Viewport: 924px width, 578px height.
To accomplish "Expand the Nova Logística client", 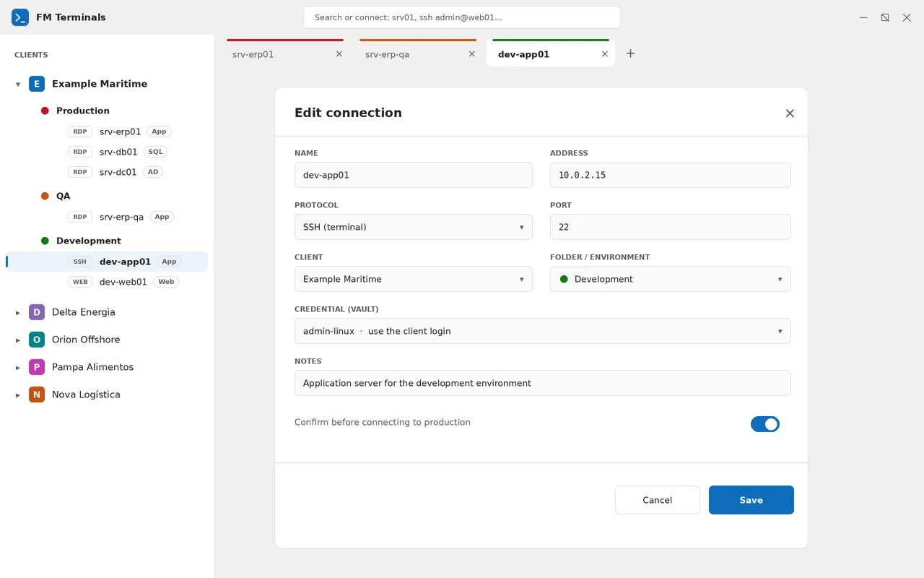I will pos(18,395).
